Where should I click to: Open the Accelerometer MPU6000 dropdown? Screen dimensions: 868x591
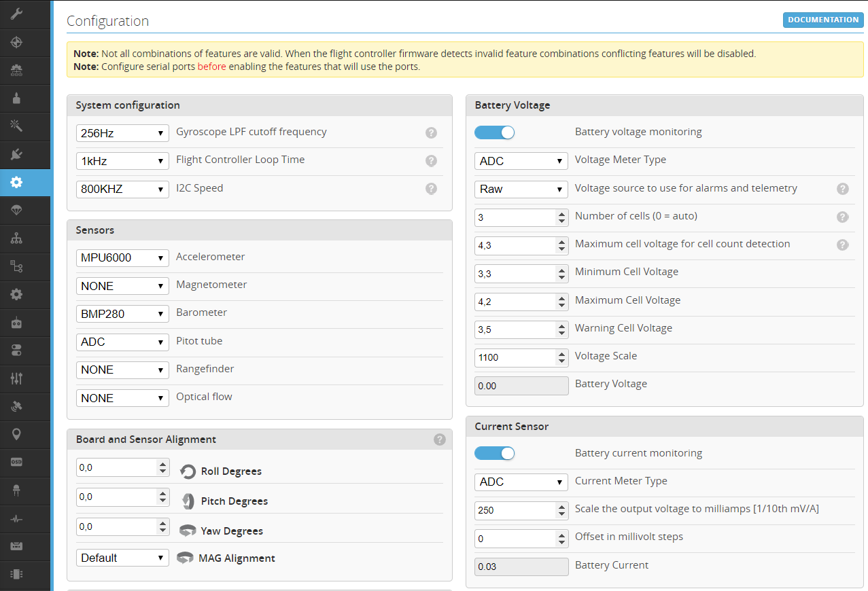(x=122, y=257)
